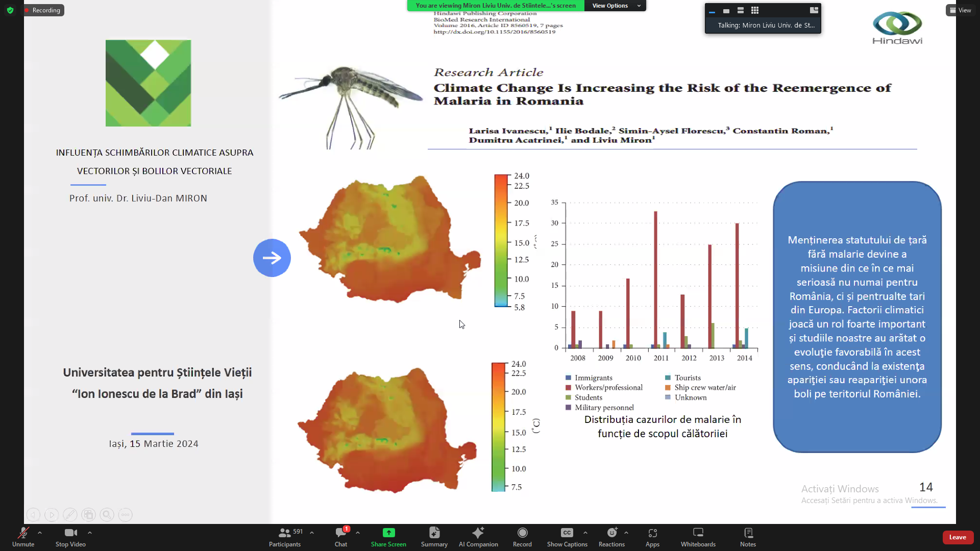This screenshot has height=551, width=980.
Task: Open the View Options dropdown
Action: click(x=615, y=6)
